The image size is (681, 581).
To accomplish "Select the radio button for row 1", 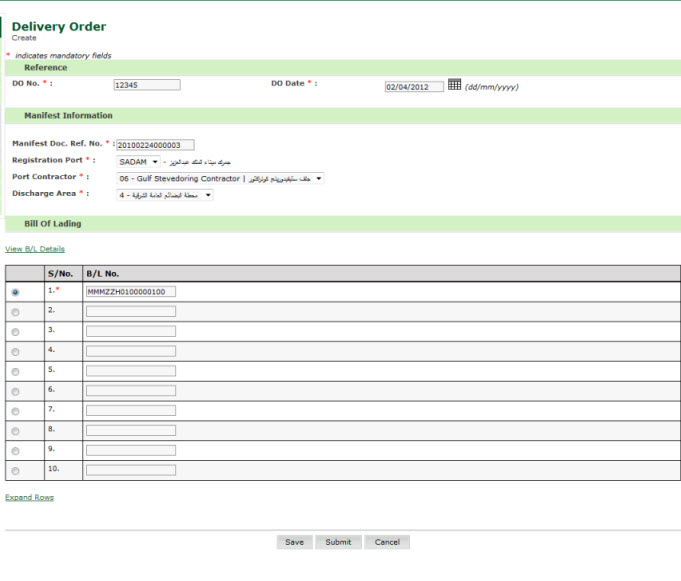I will pos(15,292).
